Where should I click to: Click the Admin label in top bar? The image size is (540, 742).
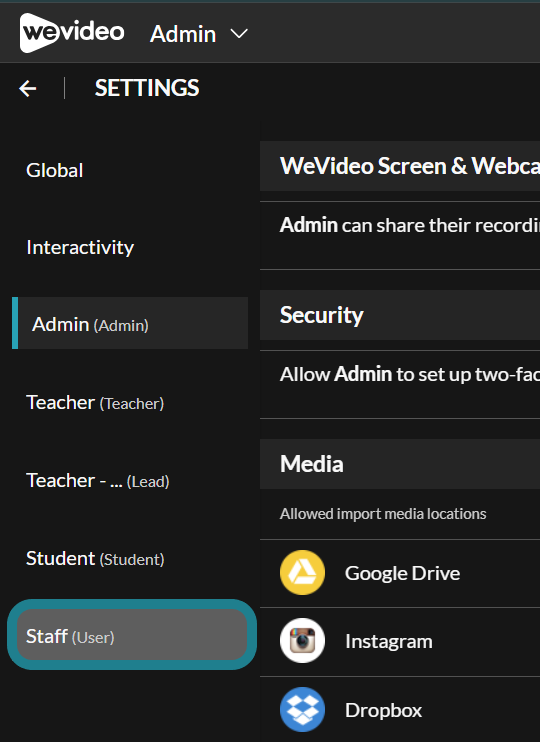click(x=183, y=34)
